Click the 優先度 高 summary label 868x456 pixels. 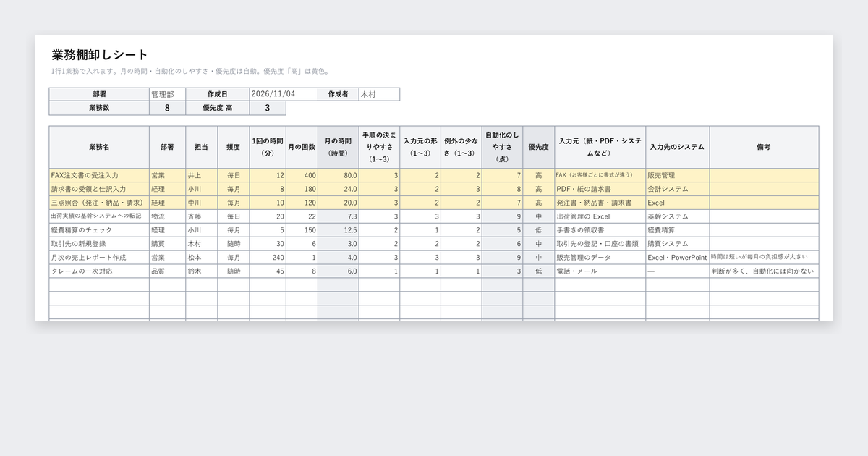pyautogui.click(x=218, y=108)
